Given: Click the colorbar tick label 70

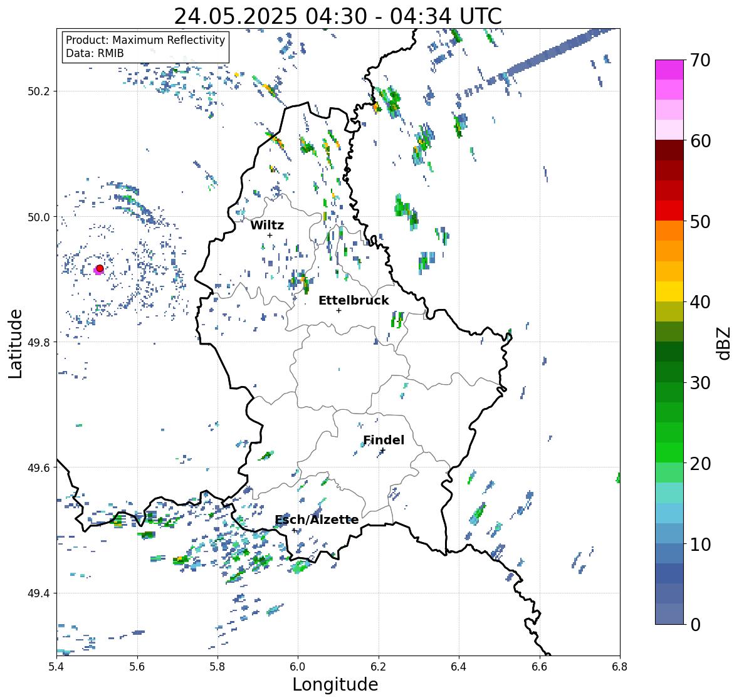Looking at the screenshot, I should tap(700, 60).
